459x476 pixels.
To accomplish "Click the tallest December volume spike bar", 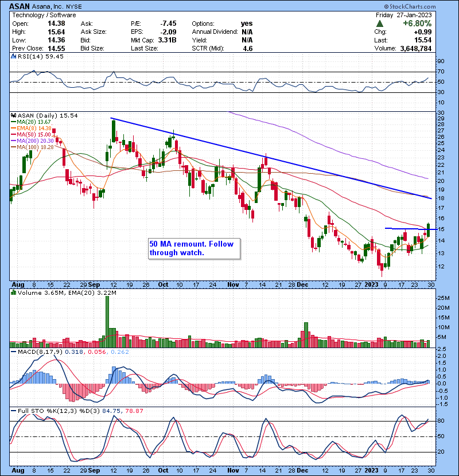I will 306,335.
